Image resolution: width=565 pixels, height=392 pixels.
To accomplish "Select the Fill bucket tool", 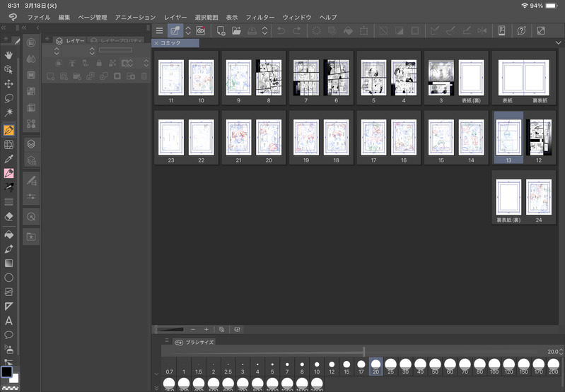I will (x=8, y=234).
